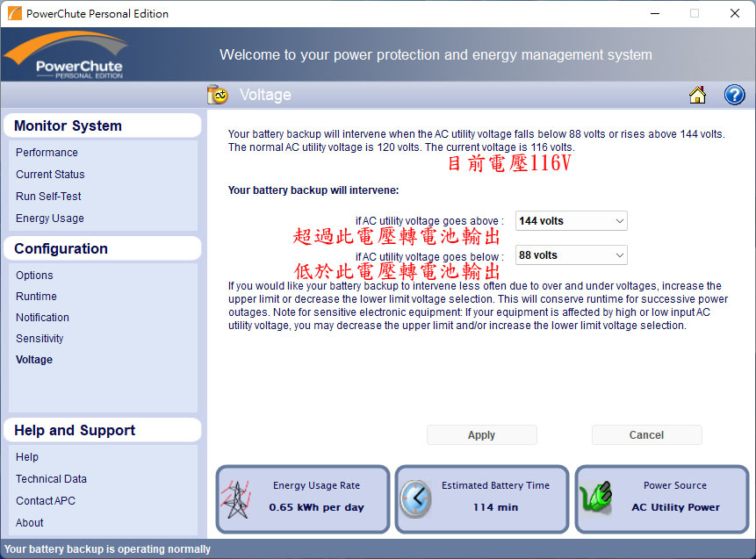Go to the Home icon
Viewport: 756px width, 559px height.
(x=697, y=95)
